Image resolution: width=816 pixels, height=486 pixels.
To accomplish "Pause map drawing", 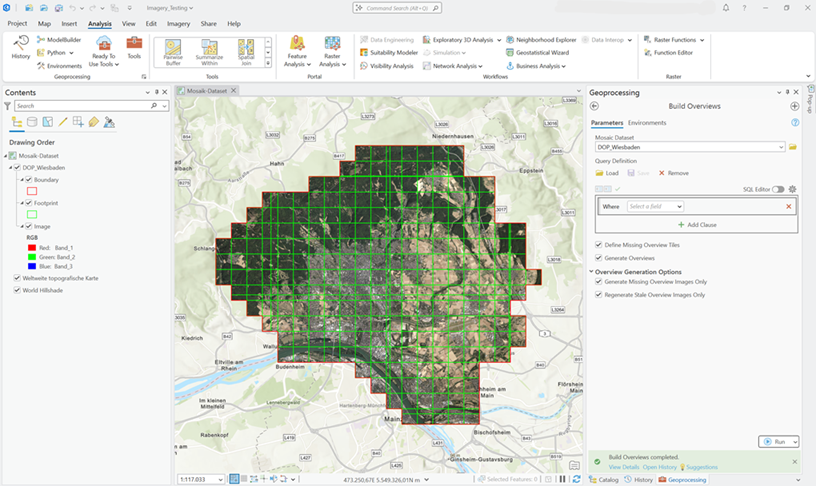I will tap(563, 479).
